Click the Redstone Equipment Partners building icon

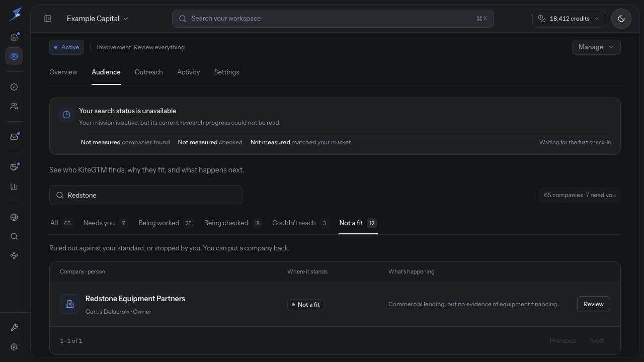69,304
